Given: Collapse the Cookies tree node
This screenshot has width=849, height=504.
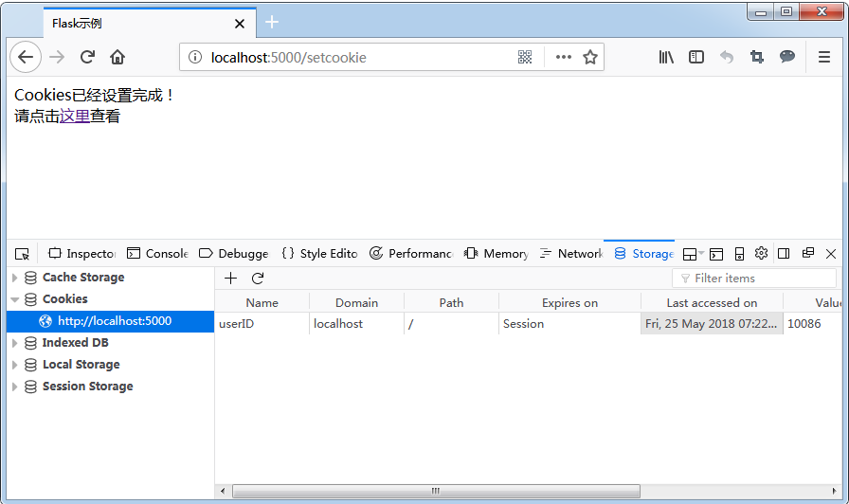Looking at the screenshot, I should click(14, 299).
